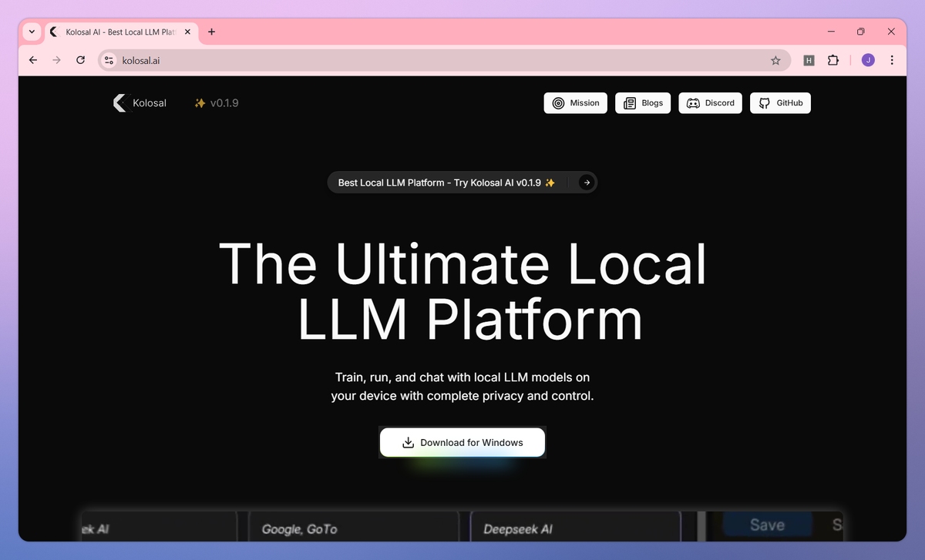Screen dimensions: 925x560
Task: Click the kolosal.ai address bar
Action: (445, 60)
